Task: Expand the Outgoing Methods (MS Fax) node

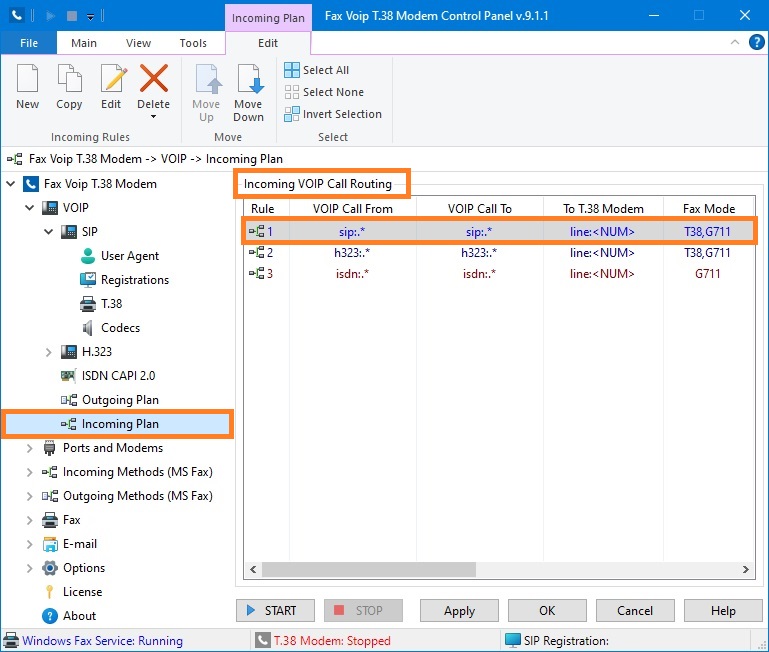Action: (x=30, y=496)
